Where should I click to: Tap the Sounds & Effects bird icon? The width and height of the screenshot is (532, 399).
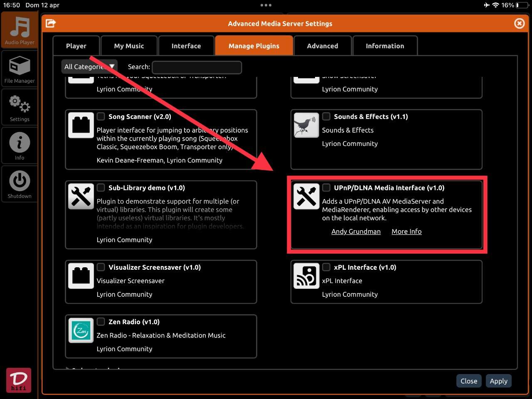pos(306,125)
